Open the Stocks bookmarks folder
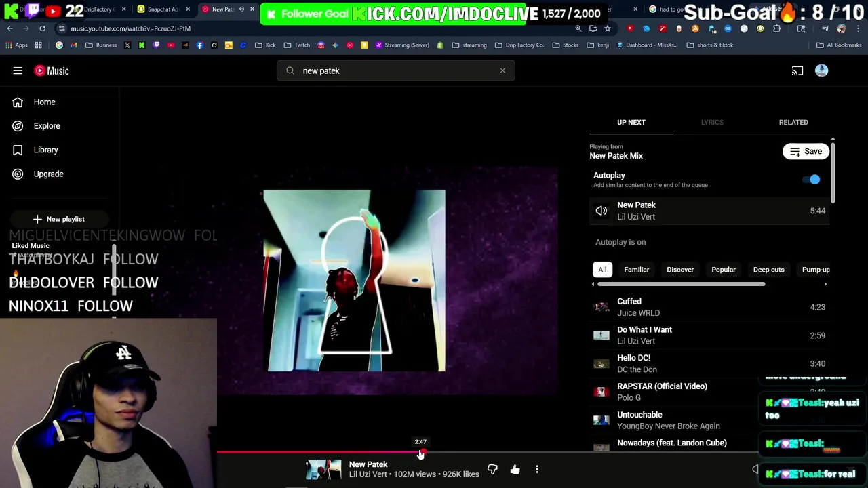 (566, 45)
